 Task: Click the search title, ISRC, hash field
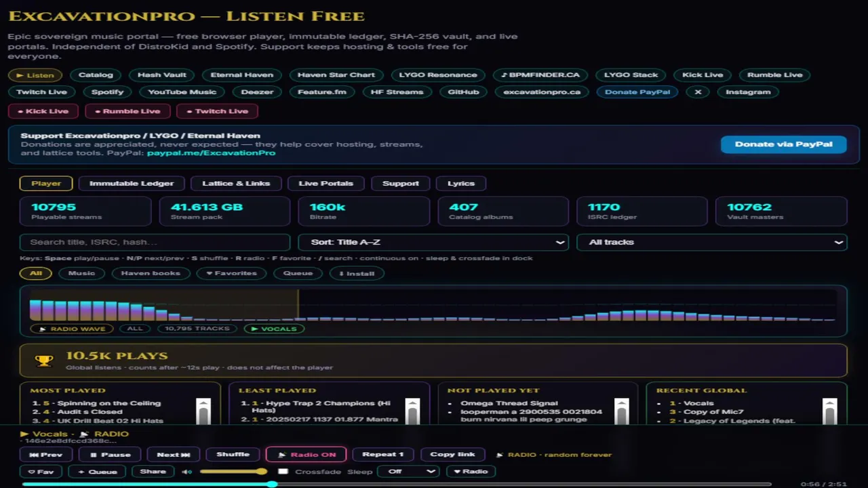155,242
